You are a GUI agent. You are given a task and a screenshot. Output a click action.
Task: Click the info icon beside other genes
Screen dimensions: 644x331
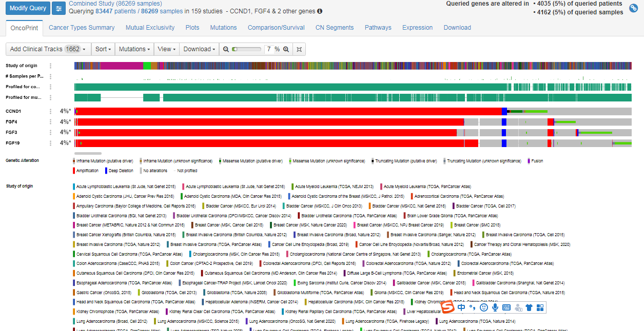coord(320,11)
